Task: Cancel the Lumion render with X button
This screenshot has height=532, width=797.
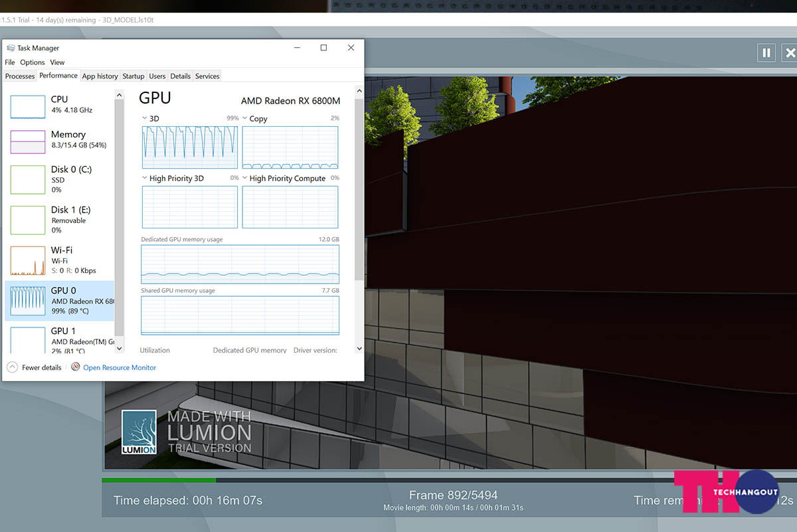Action: point(789,52)
